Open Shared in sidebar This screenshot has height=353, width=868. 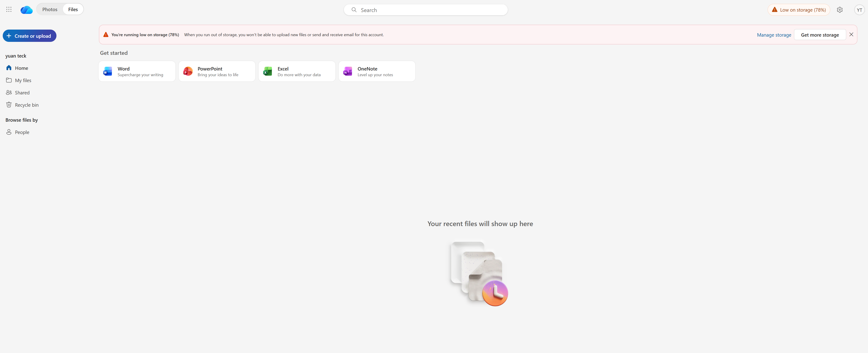[22, 93]
